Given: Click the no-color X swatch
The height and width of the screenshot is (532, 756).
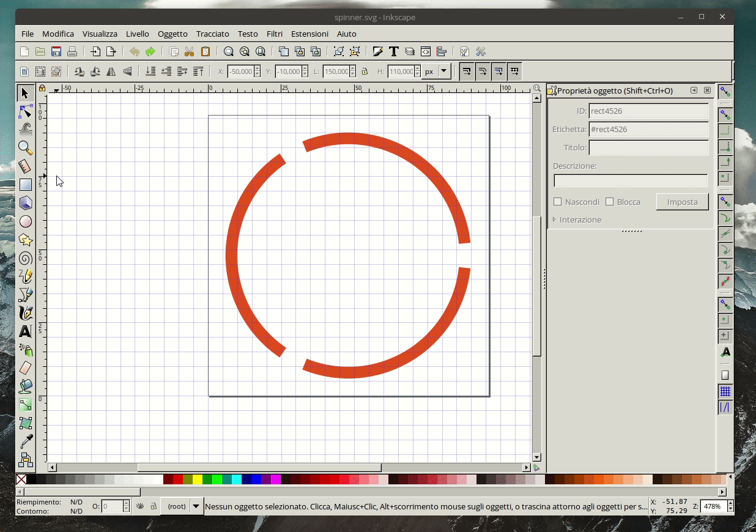Looking at the screenshot, I should [21, 479].
